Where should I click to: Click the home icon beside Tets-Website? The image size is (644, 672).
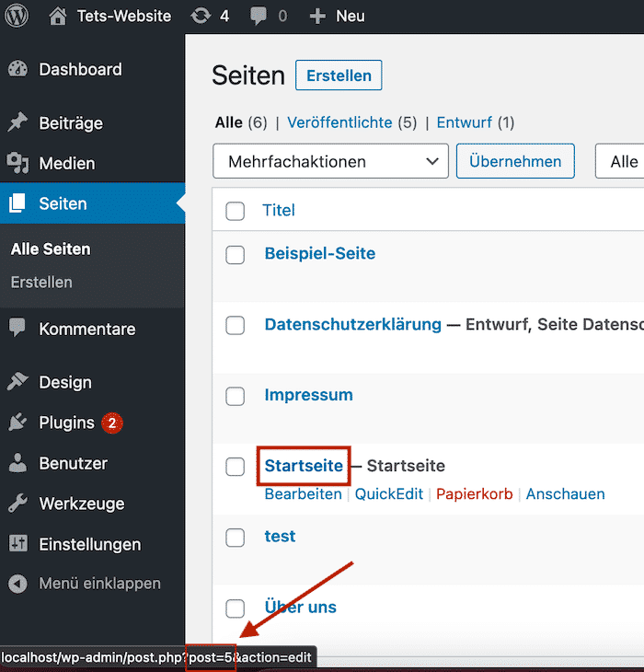57,17
